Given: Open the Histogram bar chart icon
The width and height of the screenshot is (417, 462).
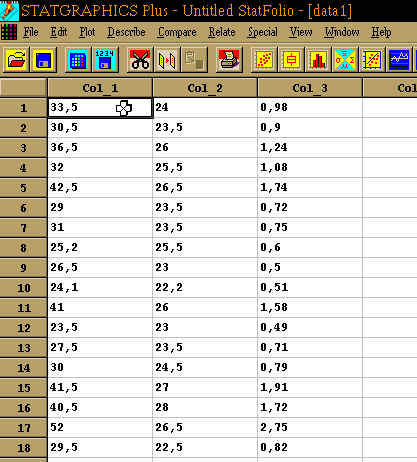Looking at the screenshot, I should (318, 60).
